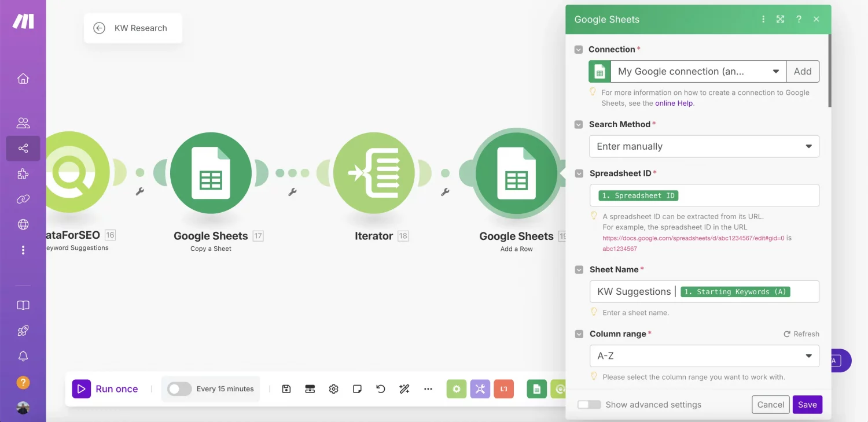Open the user profile avatar
Image resolution: width=868 pixels, height=422 pixels.
click(x=23, y=408)
